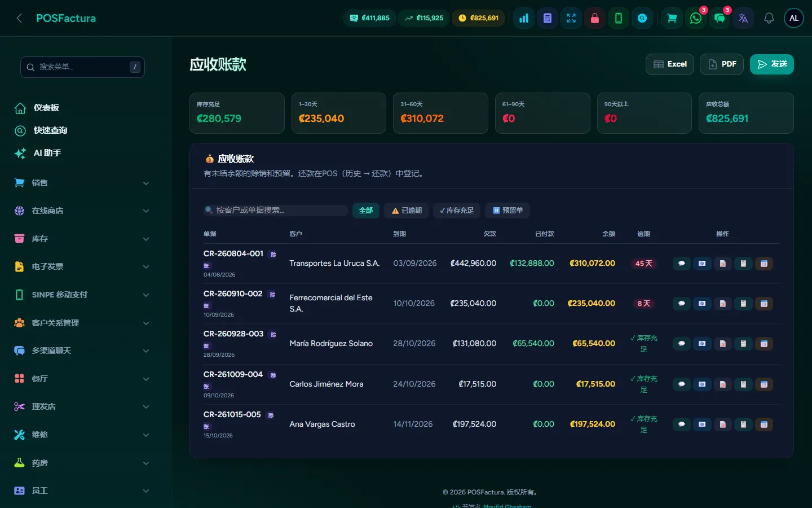Click the back arrow next to POSFactura
Image resolution: width=812 pixels, height=508 pixels.
pos(19,18)
